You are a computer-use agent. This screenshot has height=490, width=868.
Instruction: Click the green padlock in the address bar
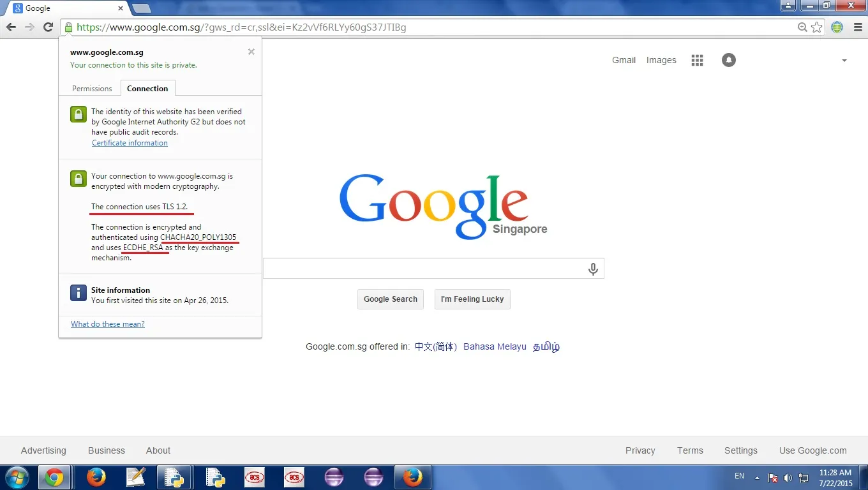tap(68, 27)
